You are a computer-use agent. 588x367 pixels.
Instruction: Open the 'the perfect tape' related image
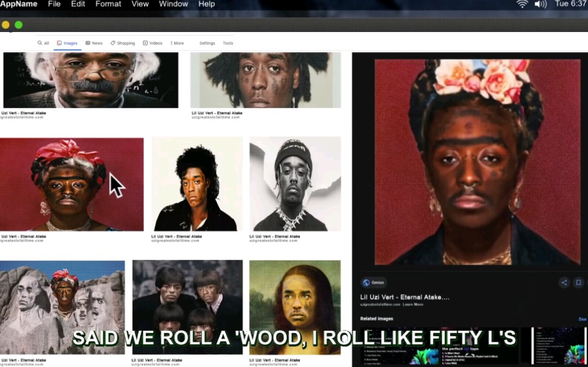click(x=480, y=347)
